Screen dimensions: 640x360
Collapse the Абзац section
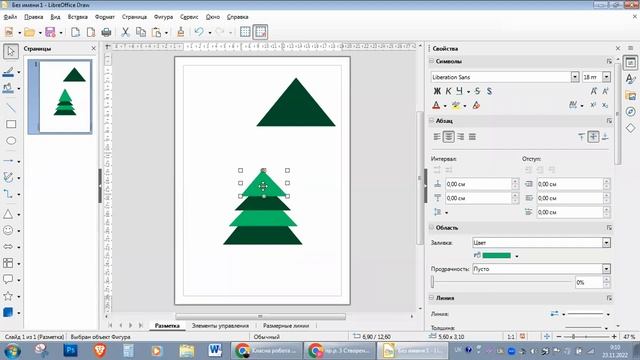coord(431,120)
